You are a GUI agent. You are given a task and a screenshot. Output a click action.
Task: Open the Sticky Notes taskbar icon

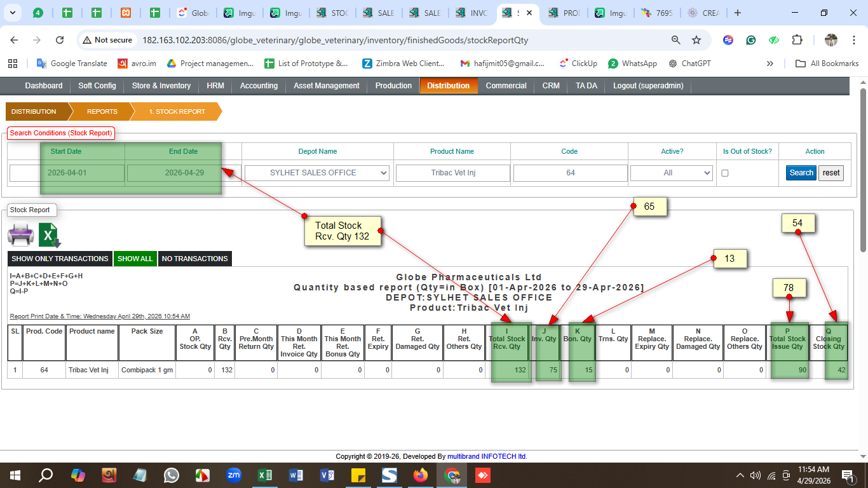click(358, 475)
